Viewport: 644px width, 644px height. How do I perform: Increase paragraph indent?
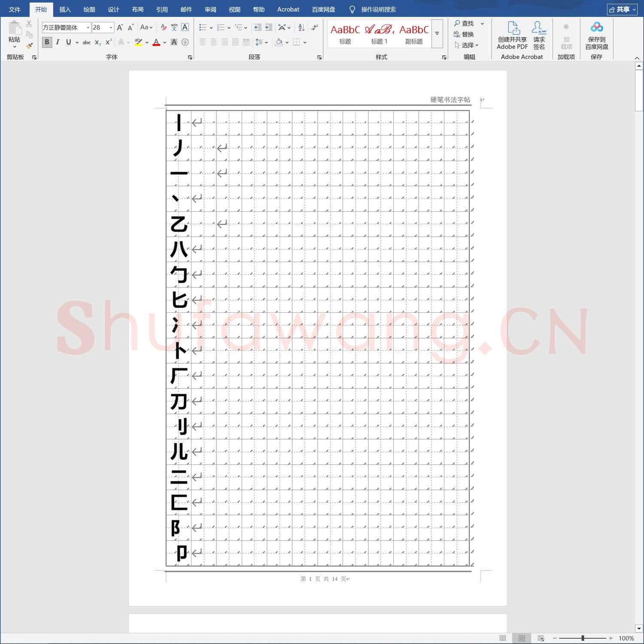tap(269, 27)
